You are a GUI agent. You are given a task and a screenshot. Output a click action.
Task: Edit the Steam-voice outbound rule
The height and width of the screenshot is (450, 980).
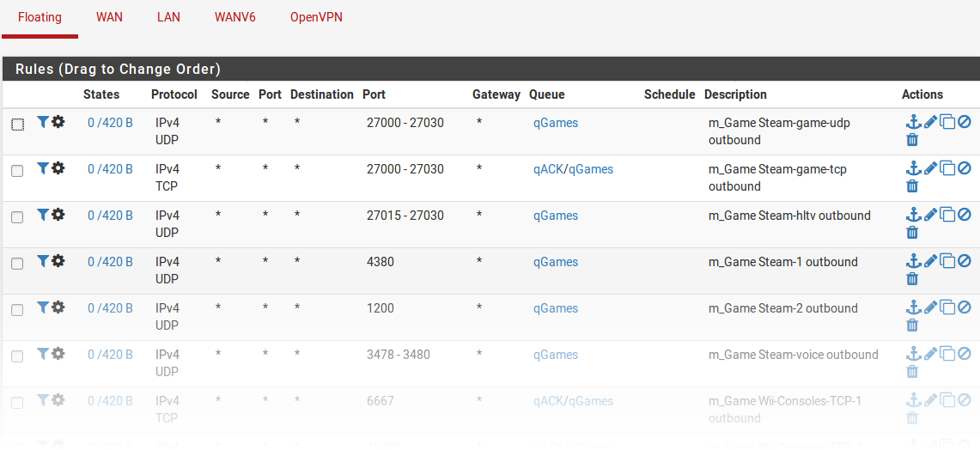pos(930,354)
